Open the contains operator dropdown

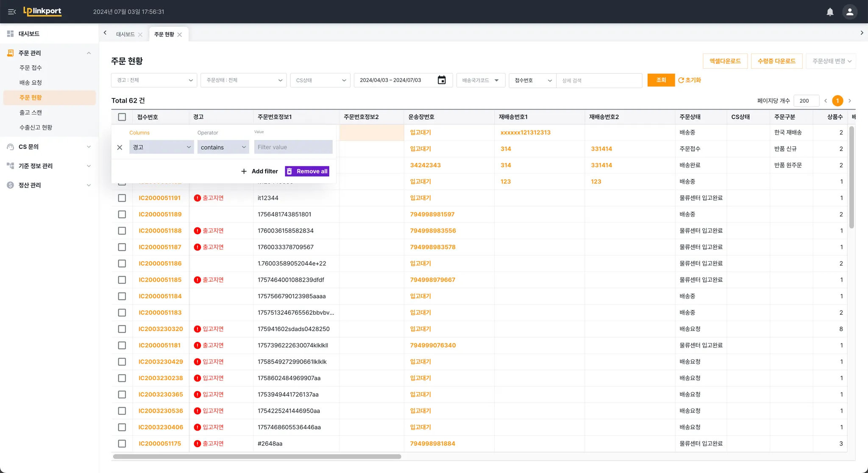pyautogui.click(x=223, y=147)
